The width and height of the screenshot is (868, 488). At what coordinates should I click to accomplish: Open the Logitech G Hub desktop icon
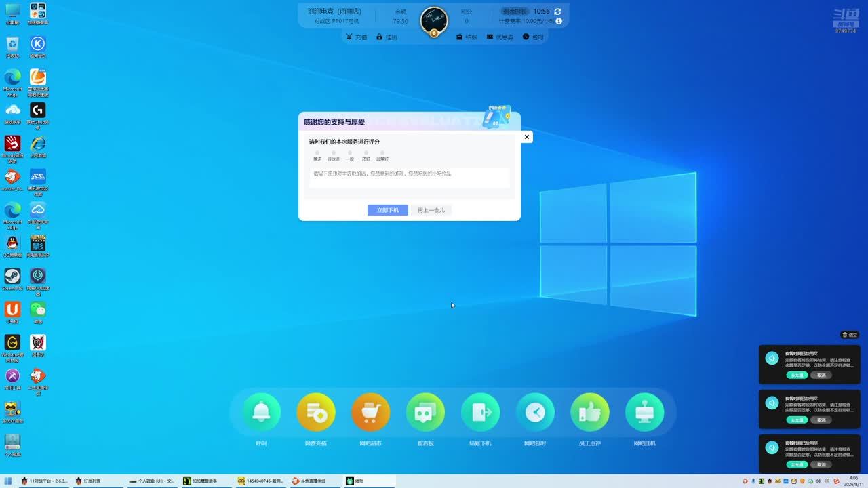38,114
